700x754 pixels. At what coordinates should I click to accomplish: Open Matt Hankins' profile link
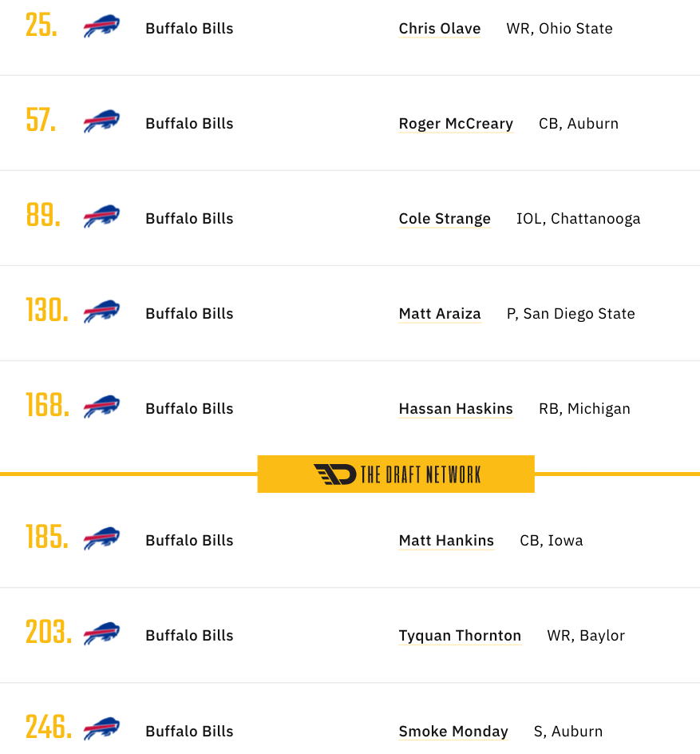[x=446, y=541]
